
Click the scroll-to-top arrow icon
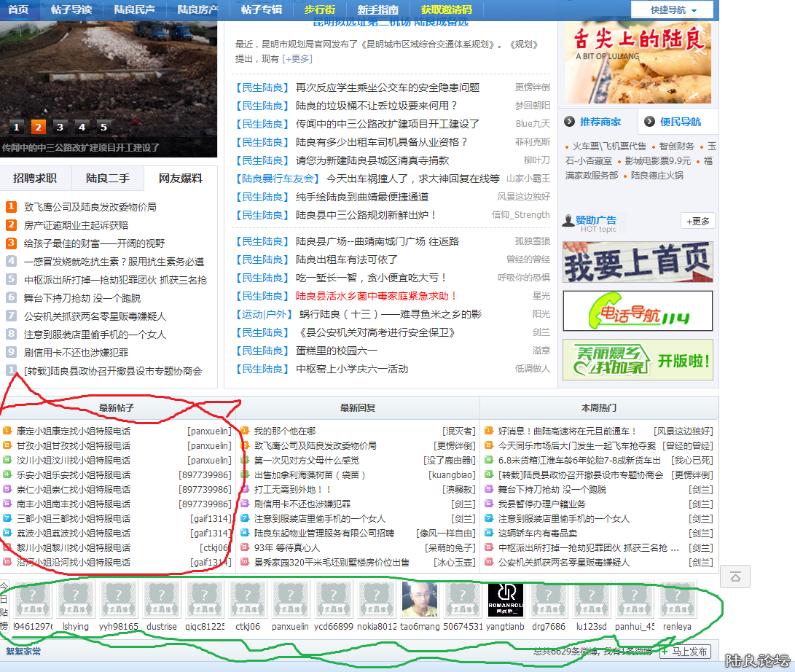(735, 577)
